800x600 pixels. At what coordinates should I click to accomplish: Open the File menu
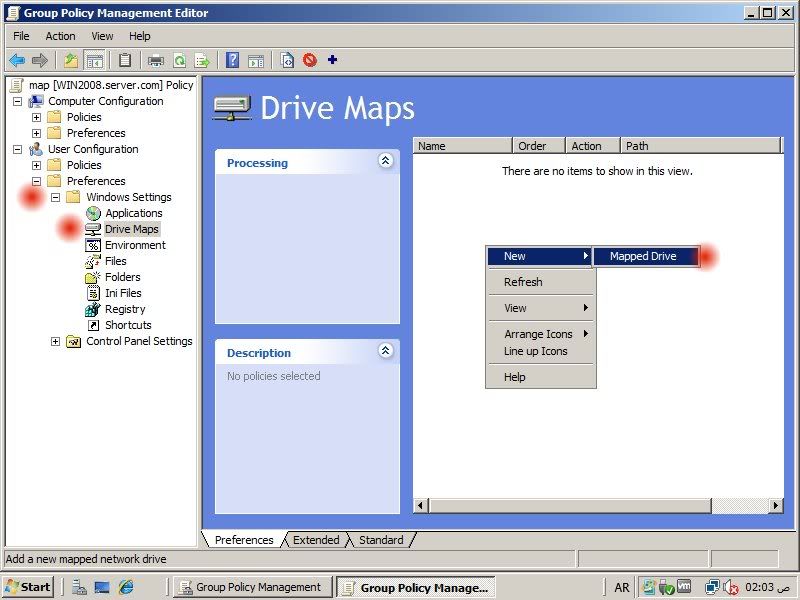(x=21, y=36)
